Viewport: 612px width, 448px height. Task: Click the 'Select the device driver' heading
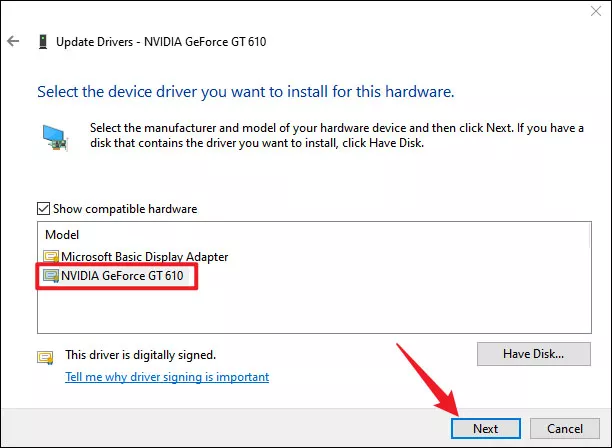(x=246, y=92)
